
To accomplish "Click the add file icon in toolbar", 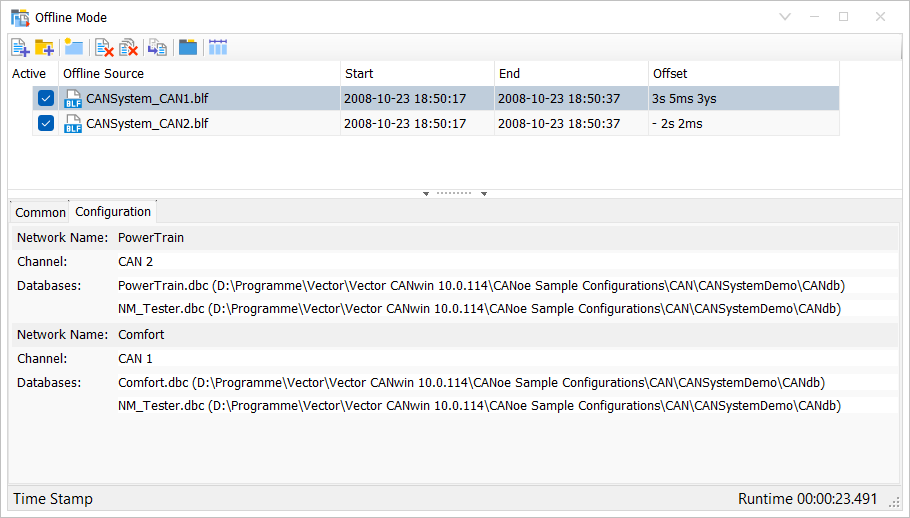I will (x=20, y=48).
